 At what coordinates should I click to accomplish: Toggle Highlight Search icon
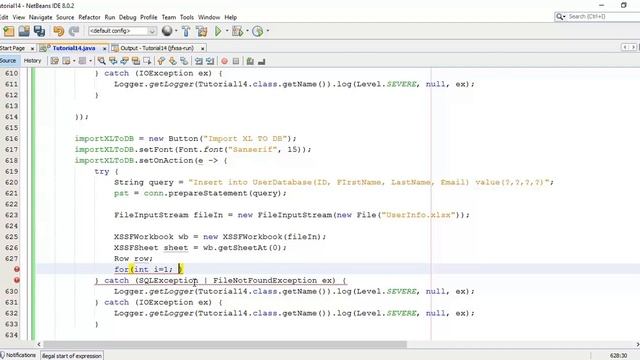(x=136, y=61)
